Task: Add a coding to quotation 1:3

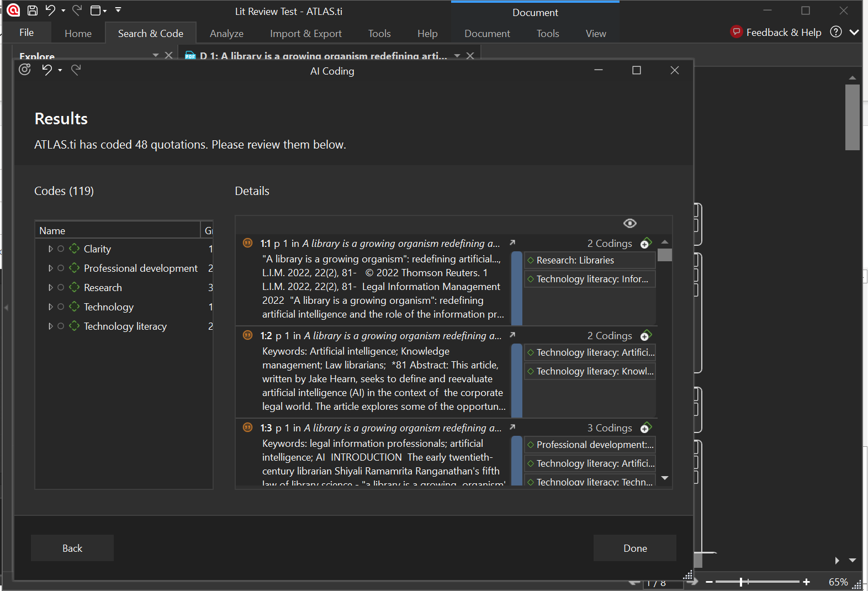Action: (x=645, y=428)
